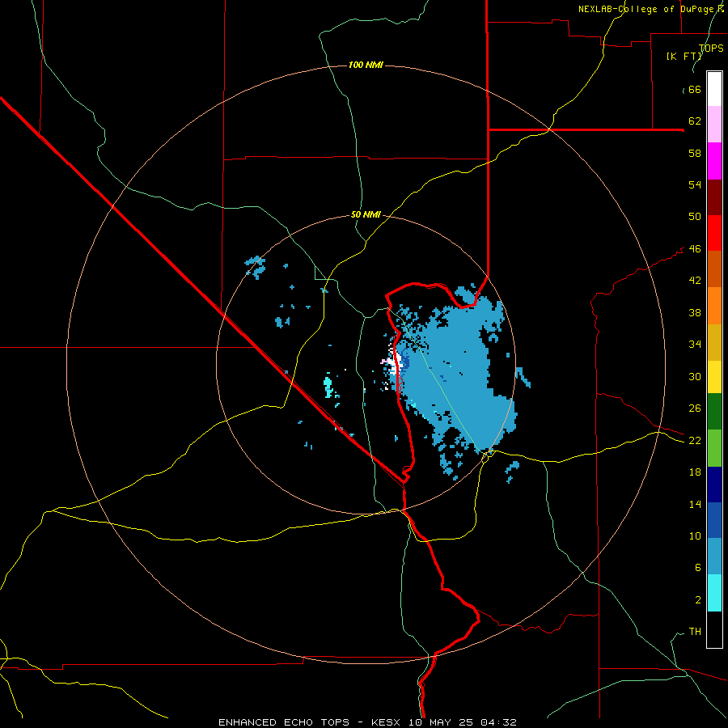Click the '50' legend value
Screen dimensions: 728x728
[695, 217]
